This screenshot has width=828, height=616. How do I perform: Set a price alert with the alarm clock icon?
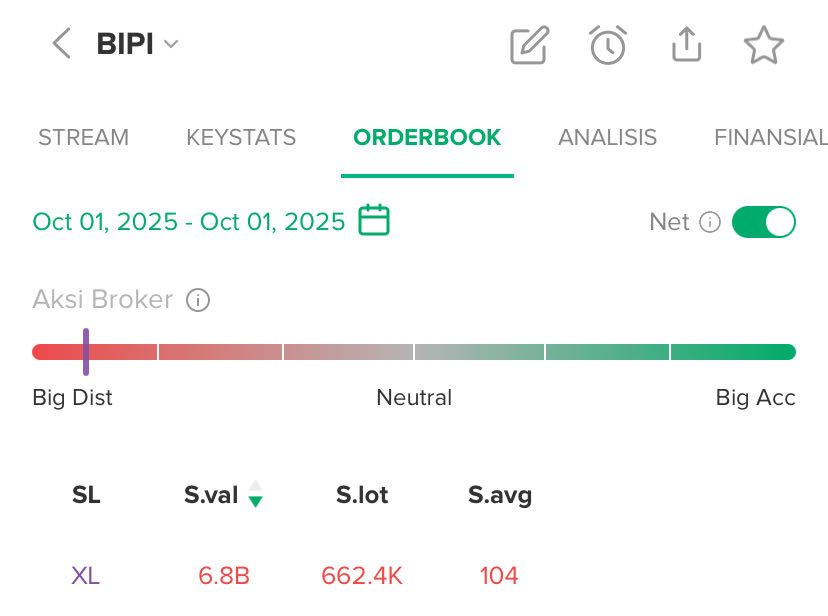click(608, 45)
